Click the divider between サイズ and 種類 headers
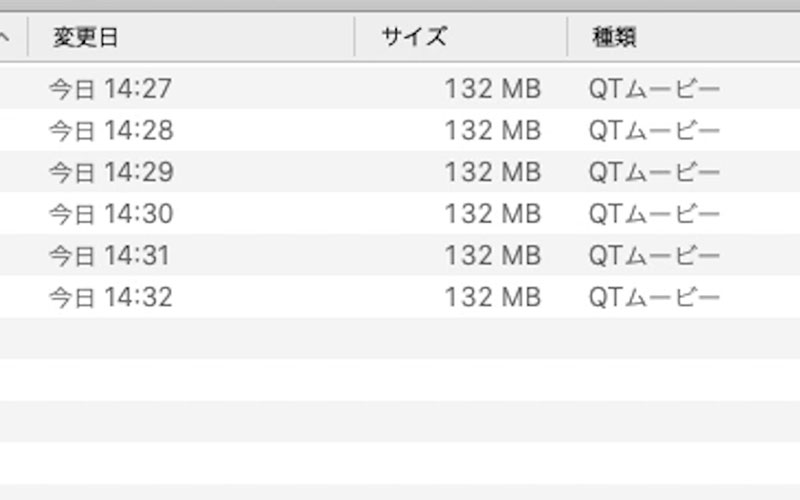800x500 pixels. click(x=567, y=38)
